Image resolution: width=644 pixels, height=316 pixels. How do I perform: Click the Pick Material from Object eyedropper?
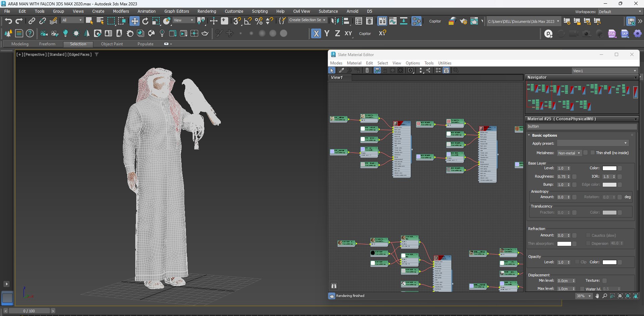341,70
